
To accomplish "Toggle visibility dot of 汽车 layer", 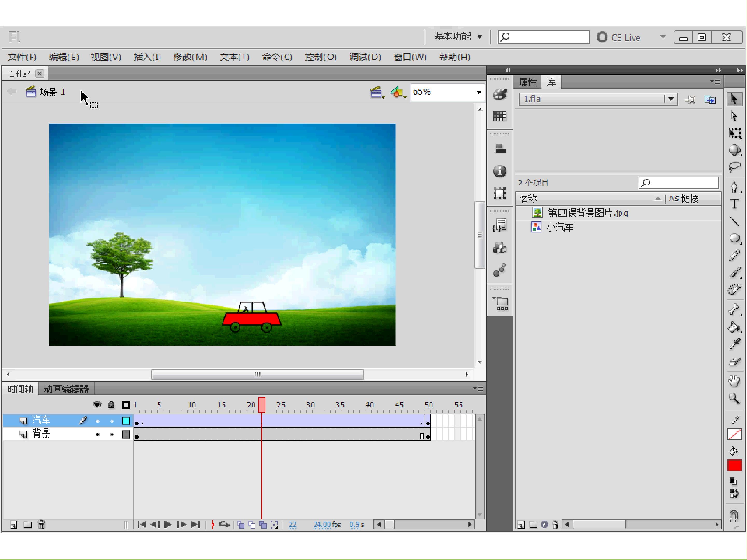I will [98, 421].
